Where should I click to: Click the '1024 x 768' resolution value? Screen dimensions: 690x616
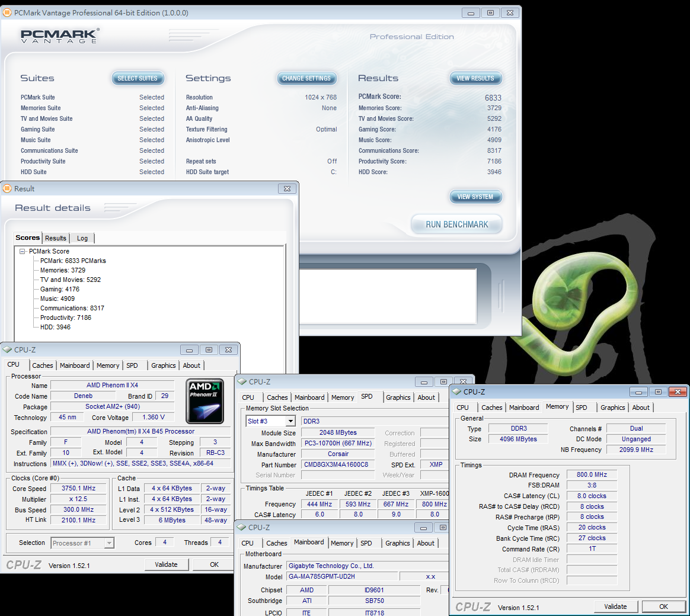(321, 97)
